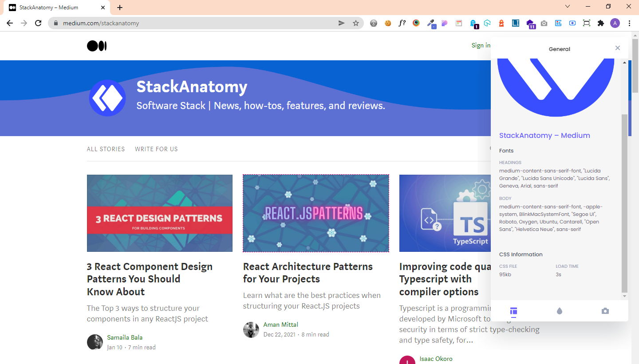Click the TypeScript article thumbnail
This screenshot has width=639, height=364.
(445, 213)
